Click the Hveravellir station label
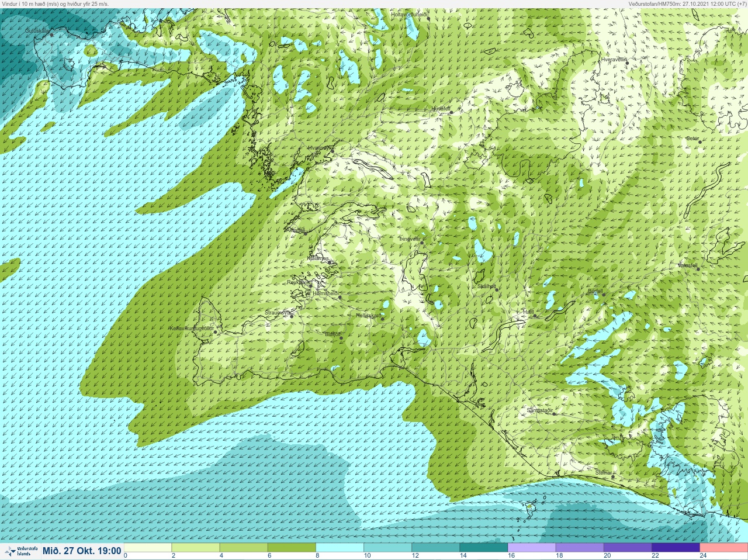The height and width of the screenshot is (560, 748). point(614,60)
